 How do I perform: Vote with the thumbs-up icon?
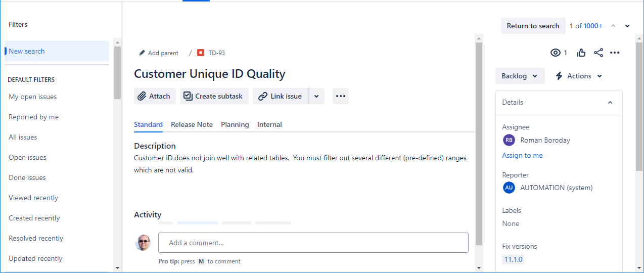click(581, 53)
